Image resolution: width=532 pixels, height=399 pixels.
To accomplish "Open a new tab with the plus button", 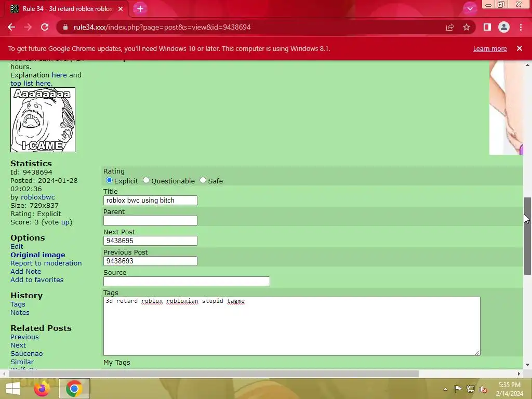I will coord(140,9).
